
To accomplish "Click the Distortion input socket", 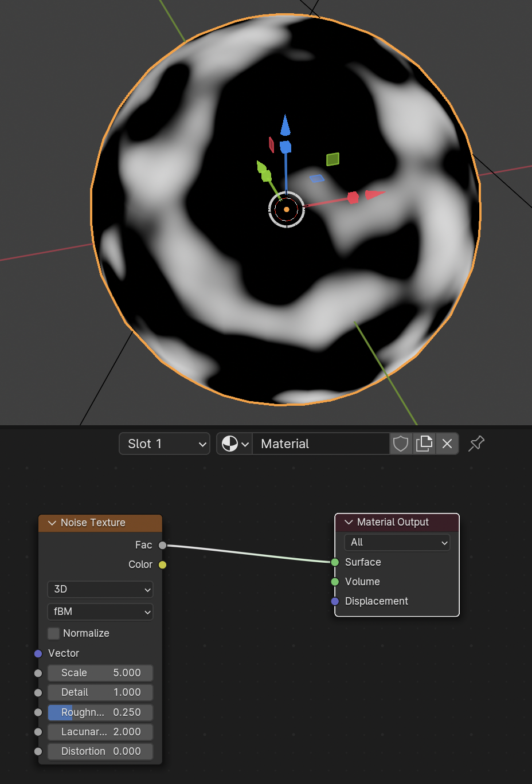I will point(38,751).
